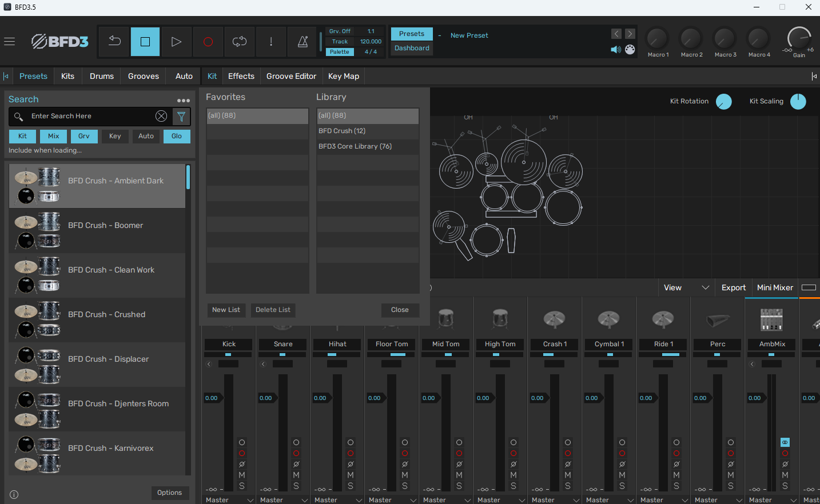Adjust the Kit Rotation knob
The height and width of the screenshot is (504, 820).
coord(723,102)
